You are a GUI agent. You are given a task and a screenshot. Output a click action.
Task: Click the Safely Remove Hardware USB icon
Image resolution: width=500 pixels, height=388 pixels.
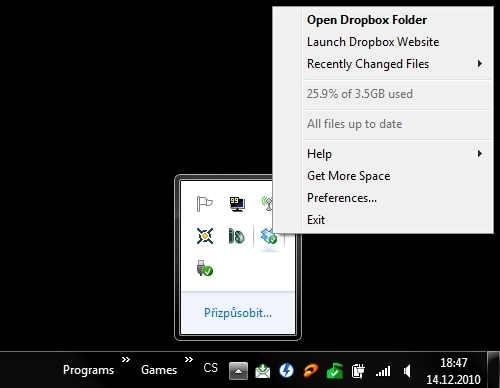[x=205, y=268]
